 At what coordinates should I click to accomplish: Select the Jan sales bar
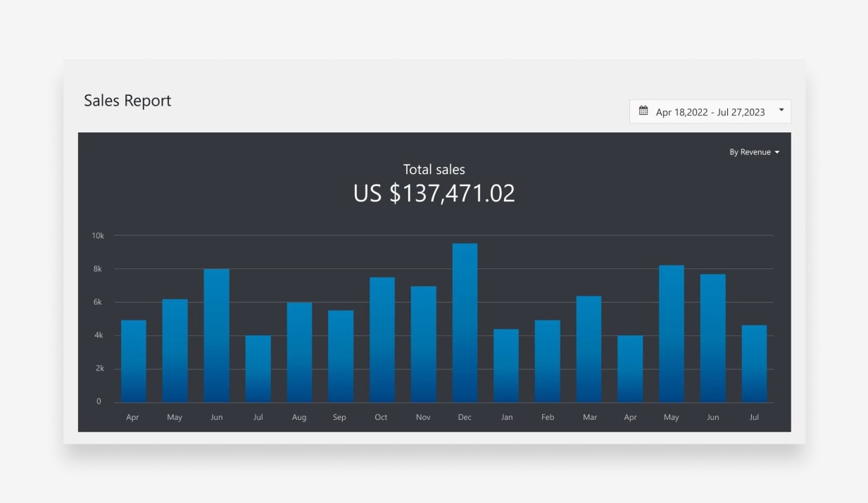506,366
